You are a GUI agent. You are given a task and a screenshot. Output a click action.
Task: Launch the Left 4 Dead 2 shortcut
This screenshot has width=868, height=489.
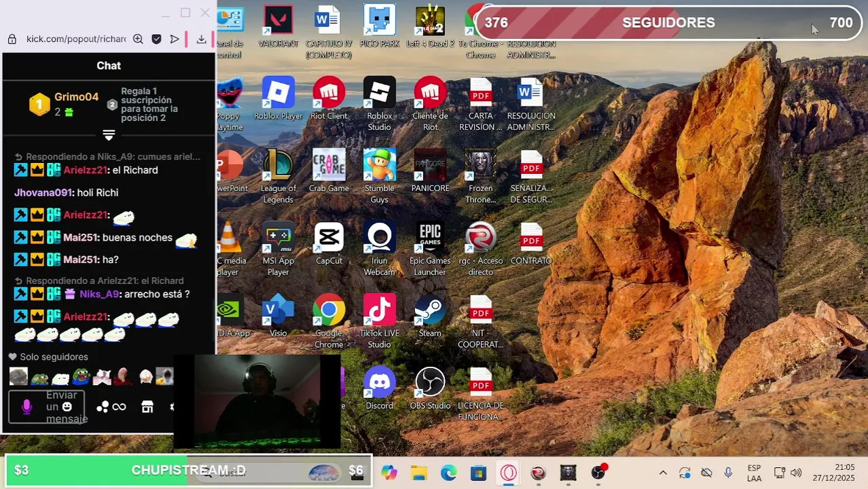pyautogui.click(x=430, y=26)
